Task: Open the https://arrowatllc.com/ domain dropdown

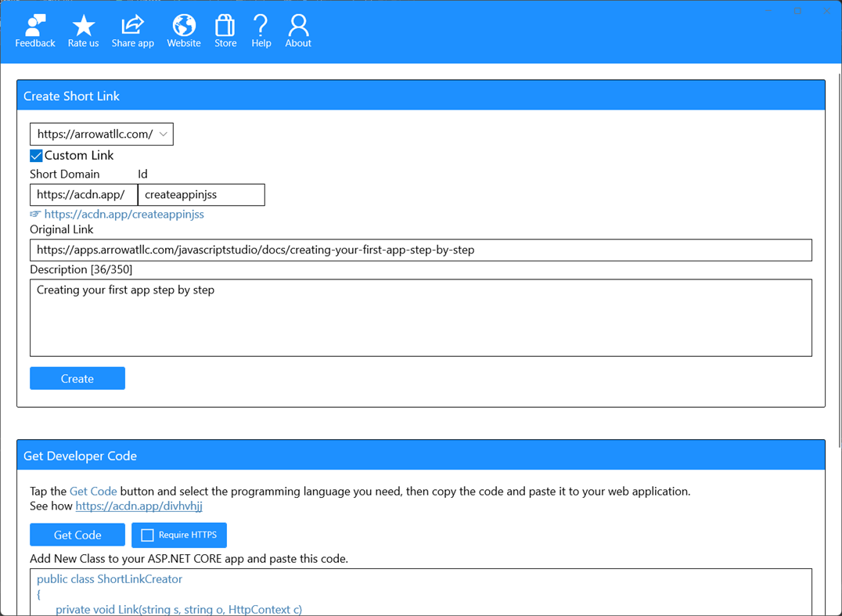Action: 101,134
